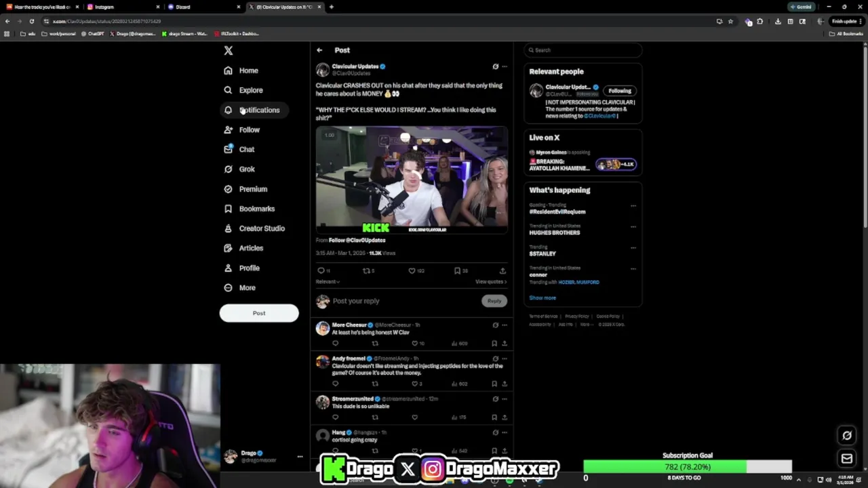The height and width of the screenshot is (488, 868).
Task: Click the Follow sidebar item
Action: click(242, 129)
